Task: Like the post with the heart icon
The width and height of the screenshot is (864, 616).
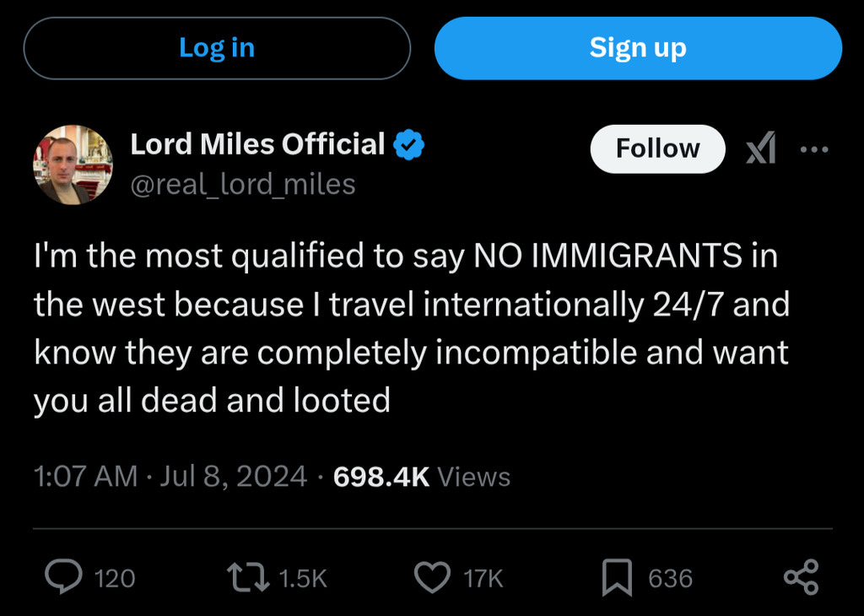Action: (x=433, y=578)
